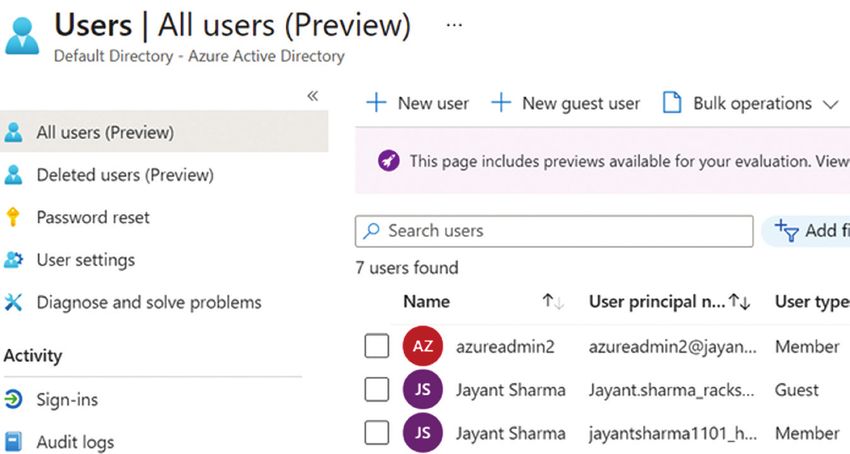The image size is (850, 454).
Task: Click the Bulk operations document icon
Action: pyautogui.click(x=672, y=103)
